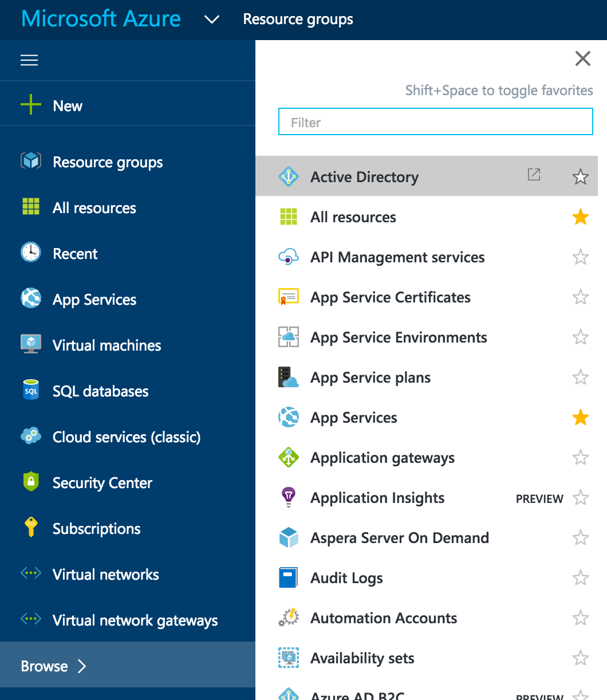Expand the Browse menu in sidebar
Screen dimensions: 607x700
(x=53, y=666)
